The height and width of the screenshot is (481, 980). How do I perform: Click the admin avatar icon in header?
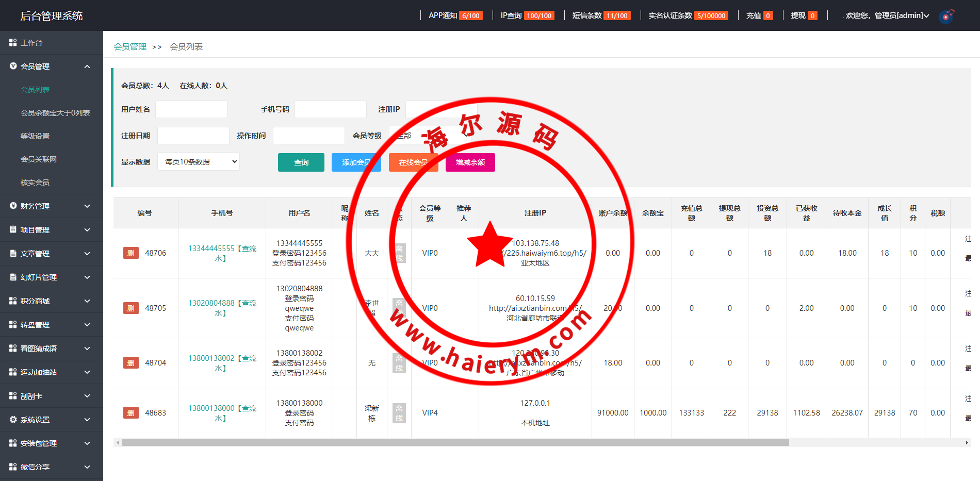point(946,16)
